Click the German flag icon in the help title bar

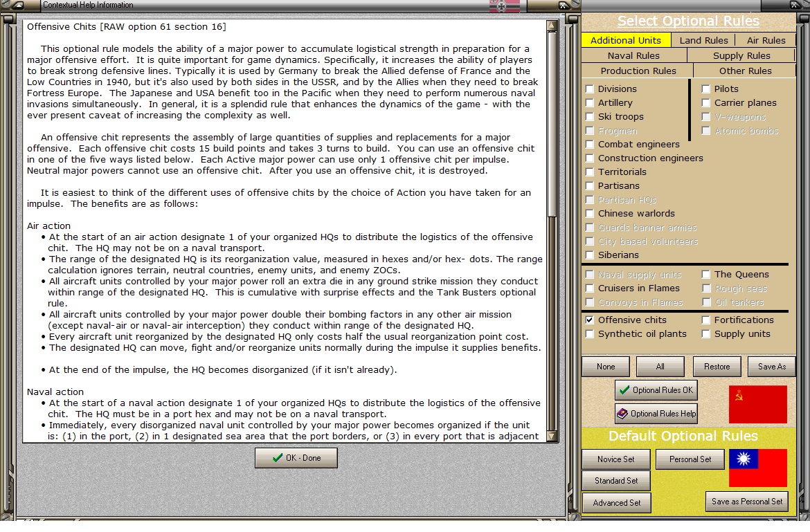[505, 6]
